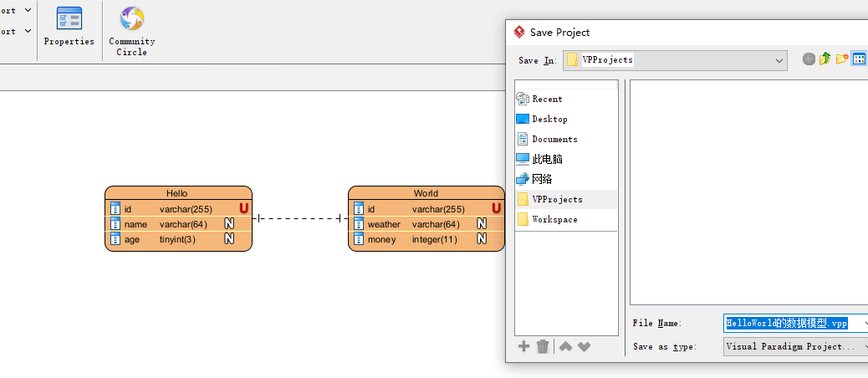Click the Save as type label
The image size is (868, 378).
(x=665, y=347)
